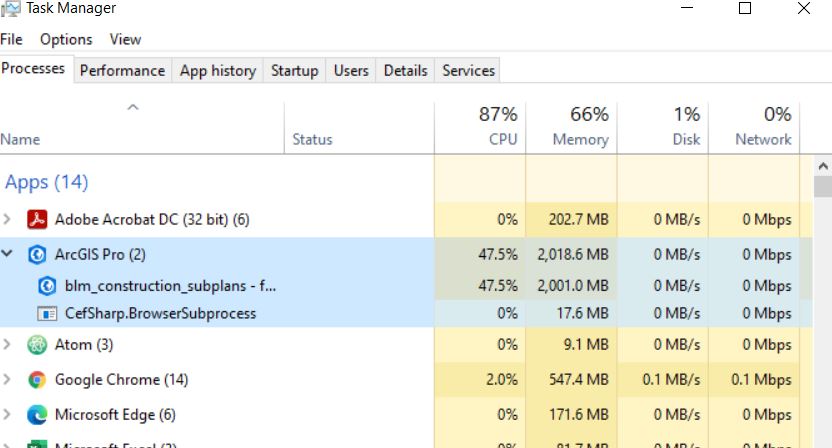Expand the Google Chrome (14) group

pos(7,379)
